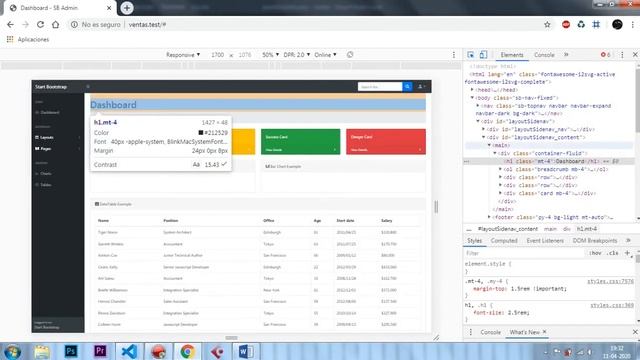640x360 pixels.
Task: Click the red Danger Card
Action: tap(386, 142)
